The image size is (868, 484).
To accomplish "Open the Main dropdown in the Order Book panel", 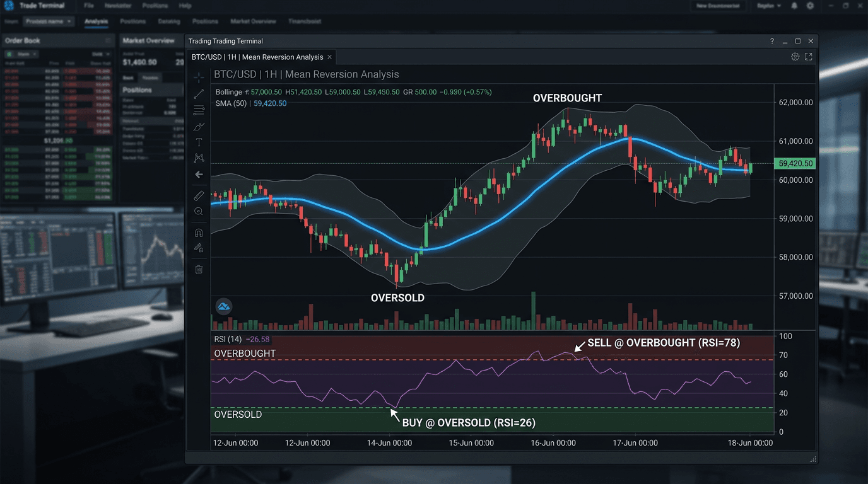I will [x=21, y=54].
